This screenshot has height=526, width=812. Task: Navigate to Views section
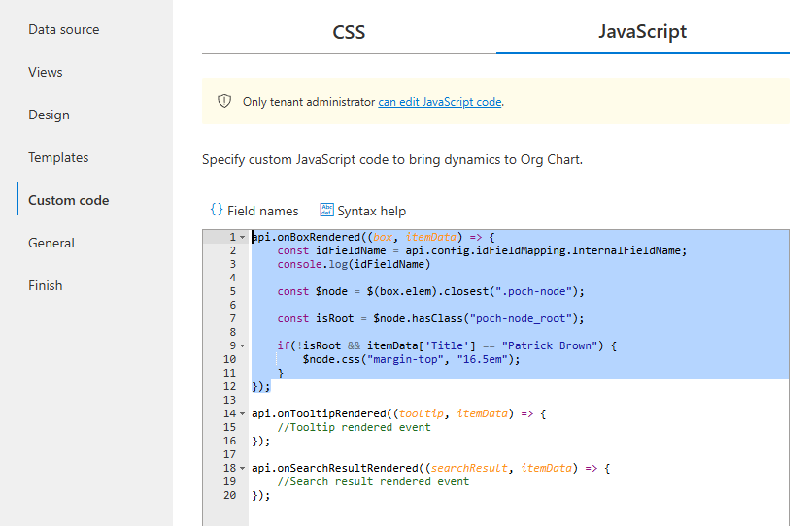tap(46, 72)
